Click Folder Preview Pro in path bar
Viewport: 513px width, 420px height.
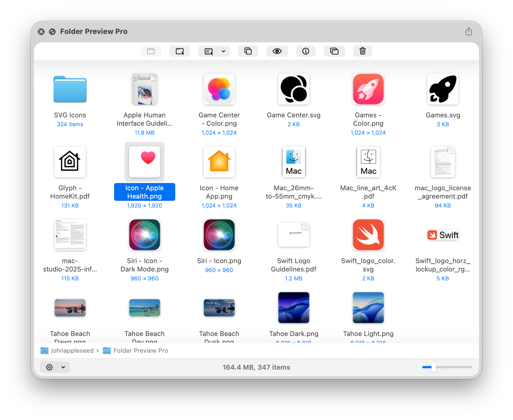[x=135, y=350]
